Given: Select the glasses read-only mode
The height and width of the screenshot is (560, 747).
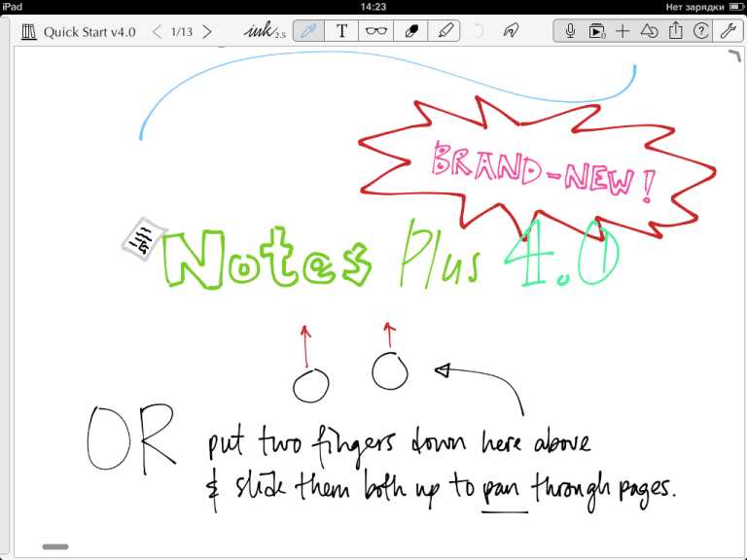Looking at the screenshot, I should [375, 31].
